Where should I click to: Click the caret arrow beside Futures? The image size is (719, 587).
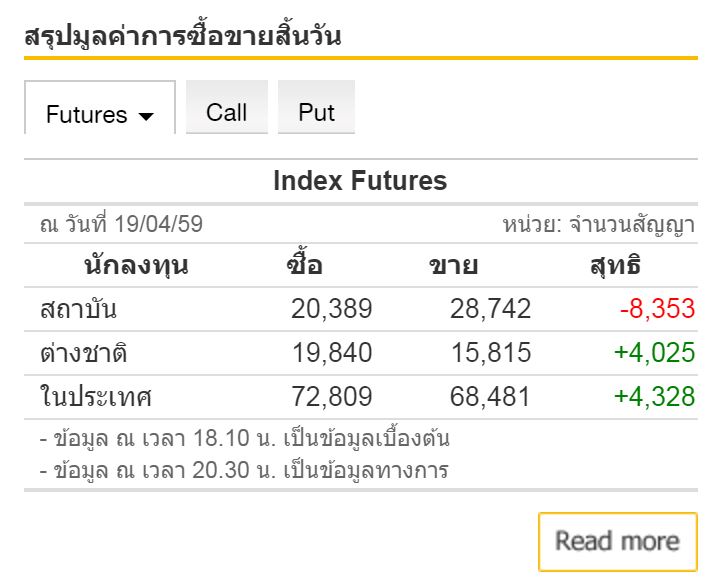point(146,117)
